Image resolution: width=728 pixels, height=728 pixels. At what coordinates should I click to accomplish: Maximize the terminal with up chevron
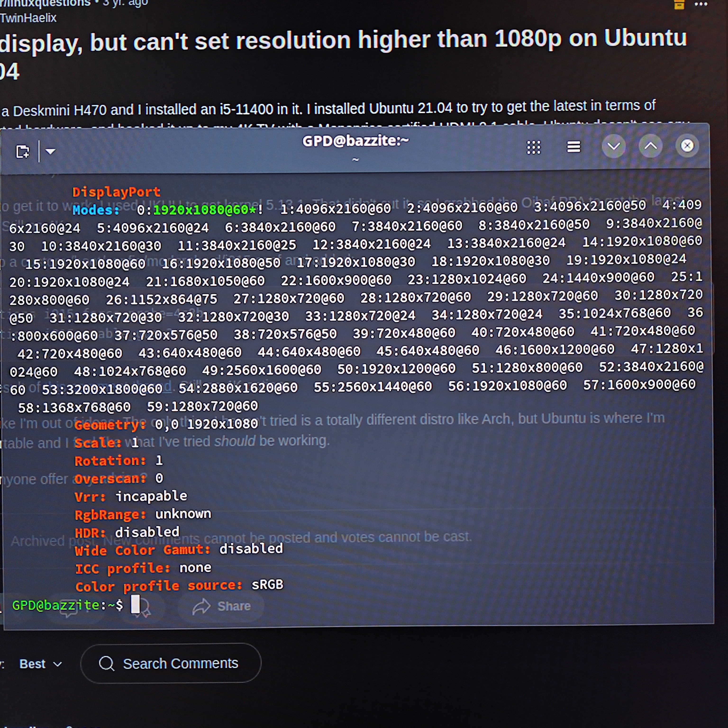coord(650,146)
